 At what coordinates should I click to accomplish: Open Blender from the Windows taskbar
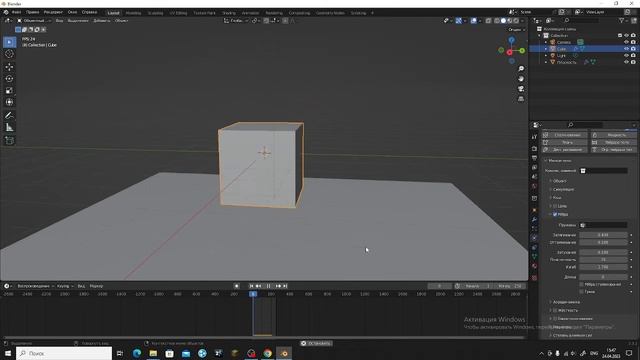click(x=284, y=353)
